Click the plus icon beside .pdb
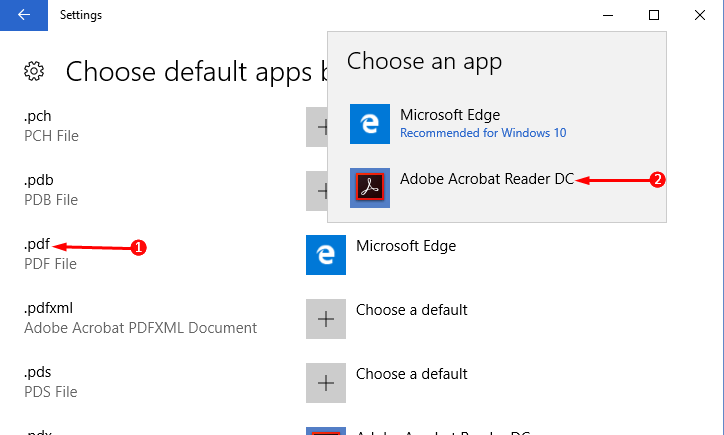 [x=317, y=190]
